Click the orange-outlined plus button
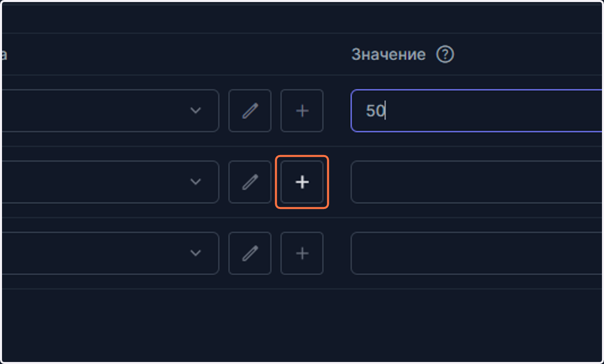Screen dimensions: 604x364 pos(302,182)
